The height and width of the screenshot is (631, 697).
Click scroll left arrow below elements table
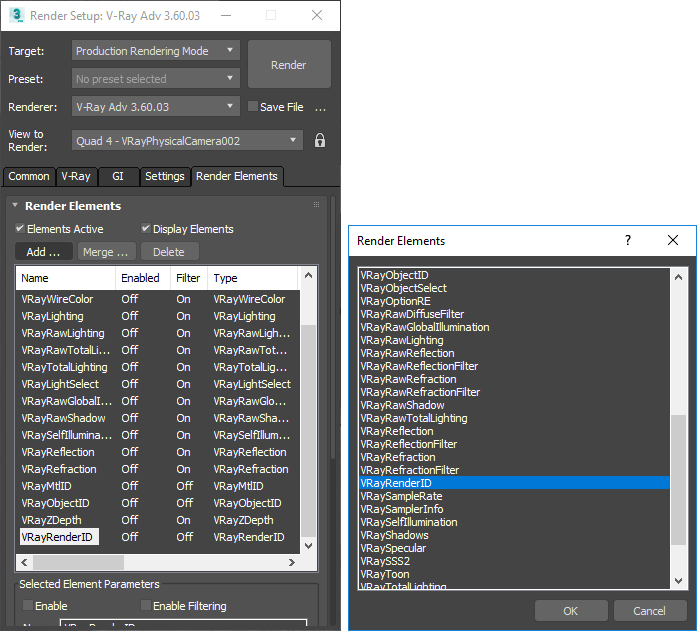point(24,562)
